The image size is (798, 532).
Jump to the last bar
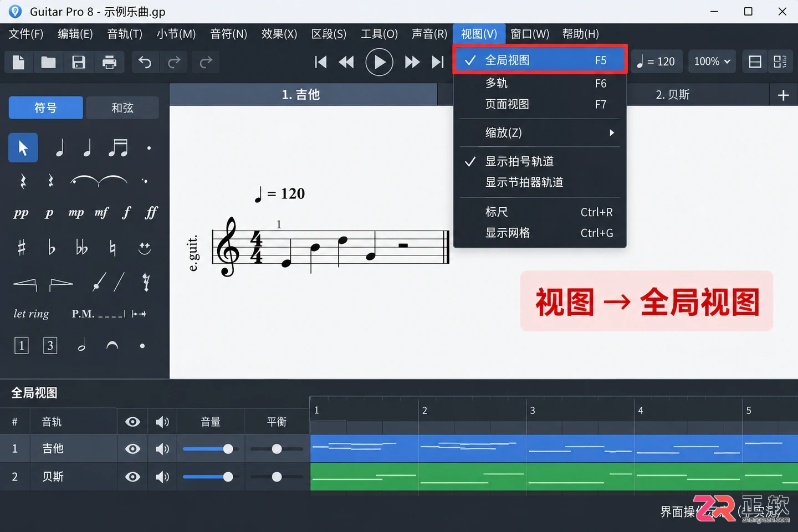click(x=438, y=62)
